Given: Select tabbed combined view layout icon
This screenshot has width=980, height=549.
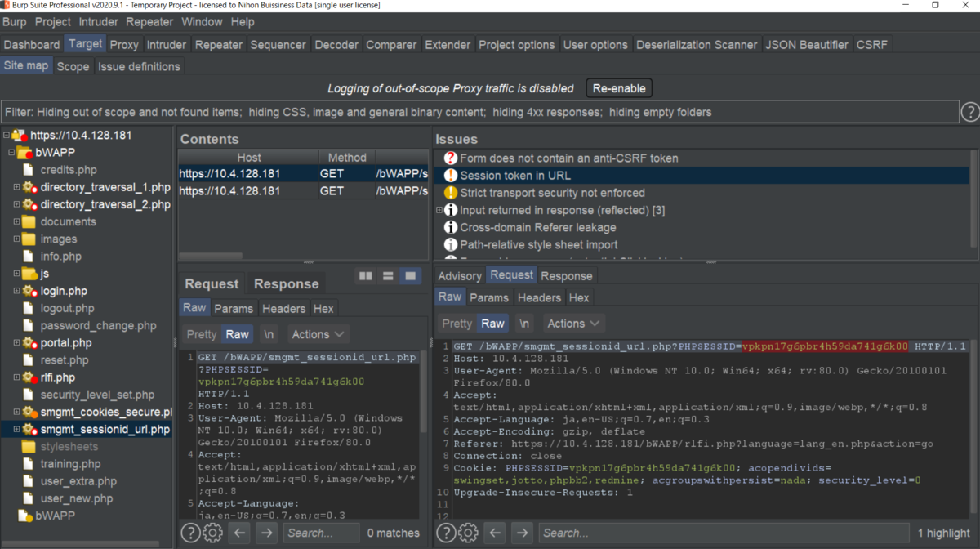Looking at the screenshot, I should point(410,276).
